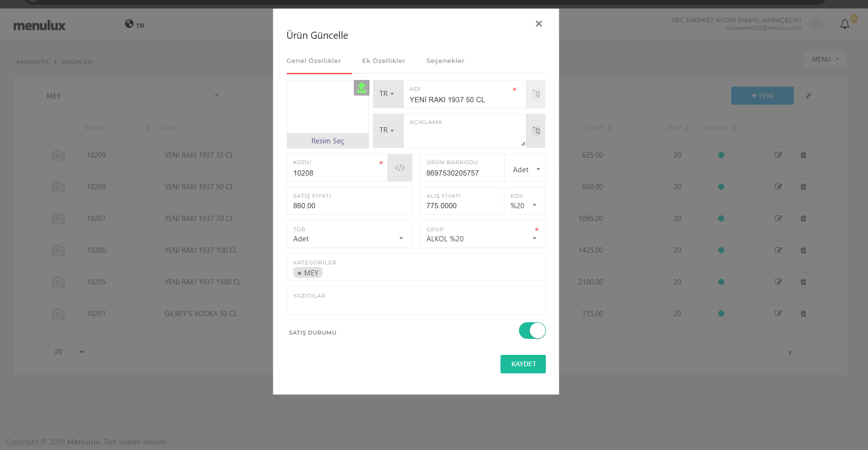The image size is (868, 450).
Task: Click camera thumbnail of row 10207
Action: [x=58, y=219]
